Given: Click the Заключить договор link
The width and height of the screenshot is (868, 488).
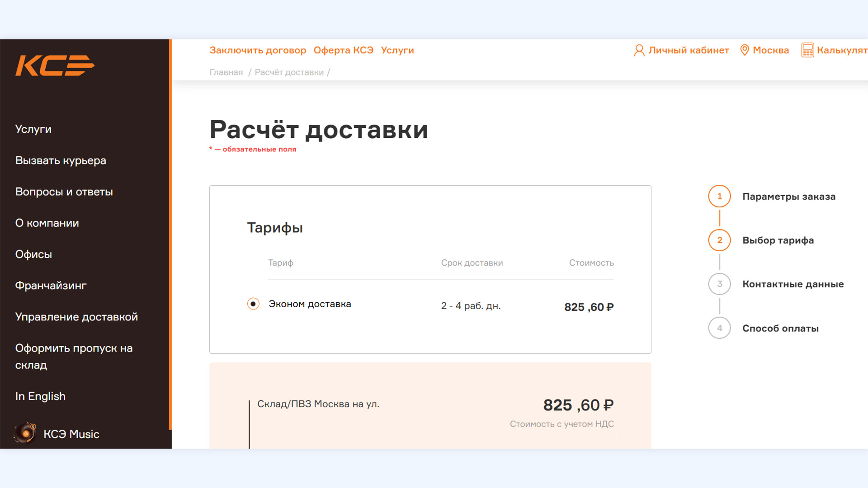Looking at the screenshot, I should pos(258,50).
